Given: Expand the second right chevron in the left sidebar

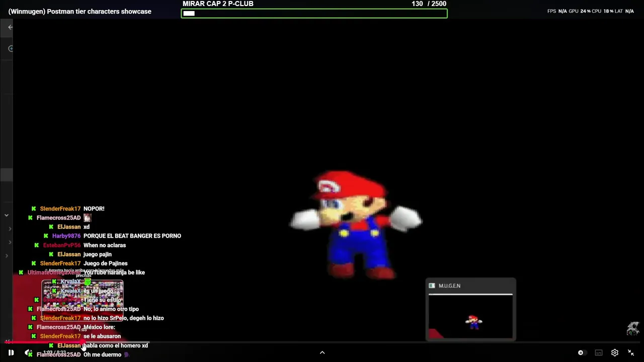Looking at the screenshot, I should point(10,242).
